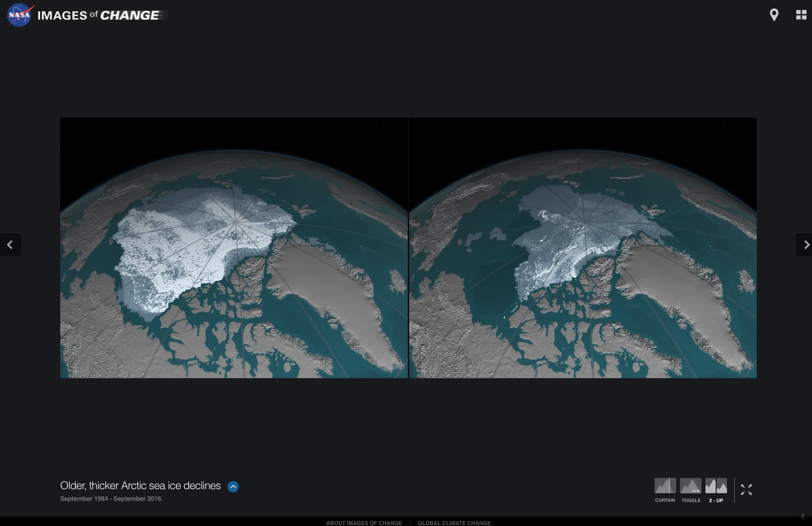Viewport: 812px width, 526px height.
Task: Click the Arctic sea ice declines title
Action: click(x=140, y=486)
